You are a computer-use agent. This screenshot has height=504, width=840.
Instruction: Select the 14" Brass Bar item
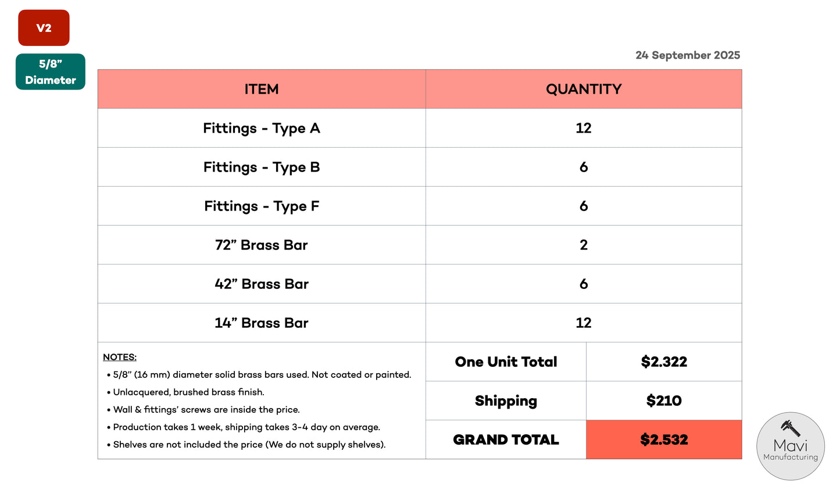point(262,323)
